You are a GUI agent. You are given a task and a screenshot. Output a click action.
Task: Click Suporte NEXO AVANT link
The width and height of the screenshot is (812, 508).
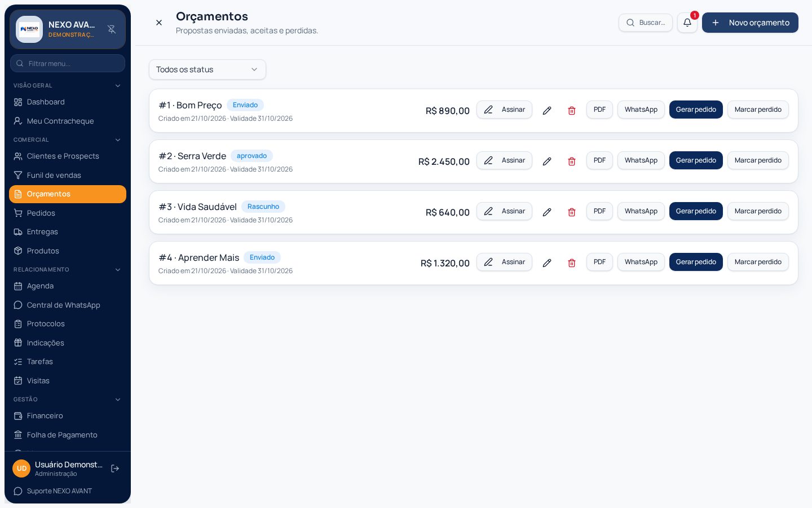pyautogui.click(x=53, y=491)
